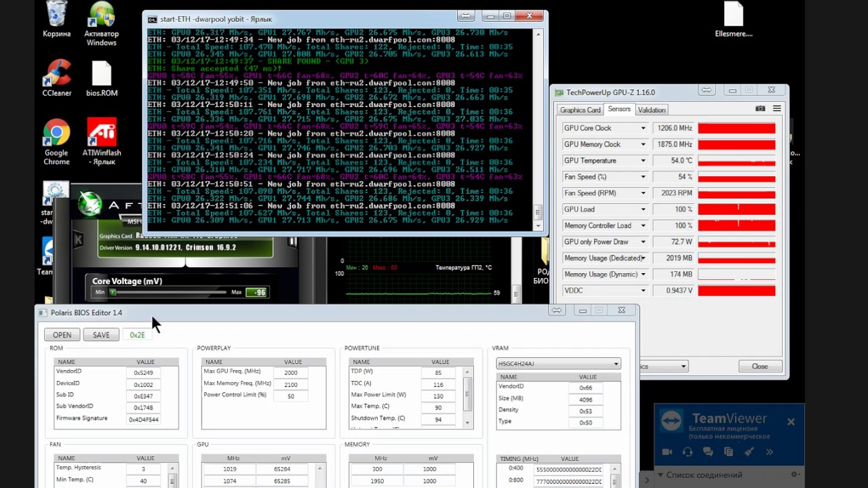The width and height of the screenshot is (868, 488).
Task: Open the GPU-Z hamburger menu
Action: click(x=776, y=109)
